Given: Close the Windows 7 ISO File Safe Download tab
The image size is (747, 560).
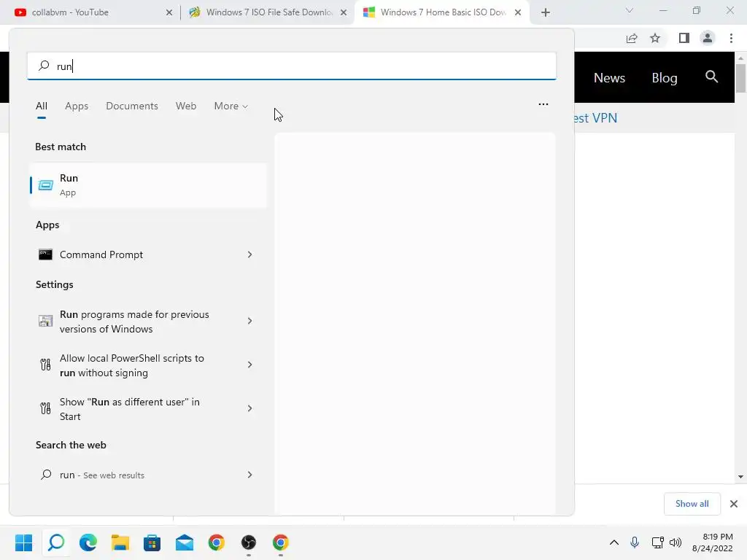Looking at the screenshot, I should [344, 12].
